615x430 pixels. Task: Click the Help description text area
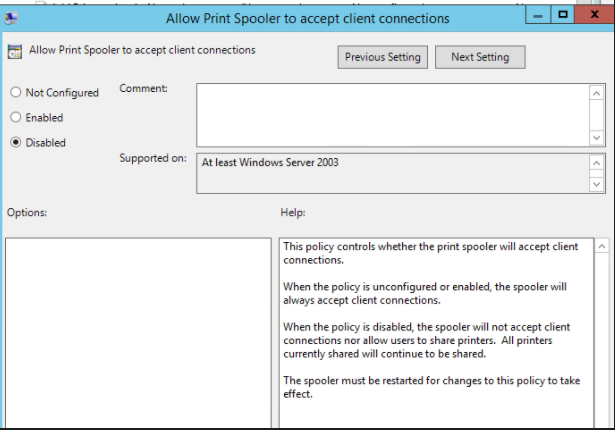[437, 333]
